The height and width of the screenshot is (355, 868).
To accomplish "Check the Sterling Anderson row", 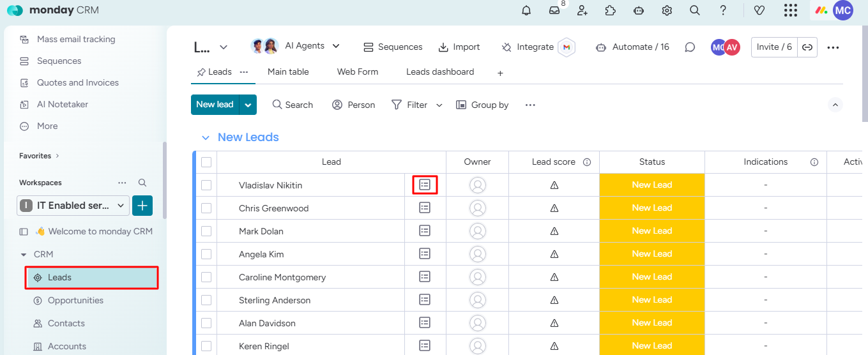I will [206, 300].
